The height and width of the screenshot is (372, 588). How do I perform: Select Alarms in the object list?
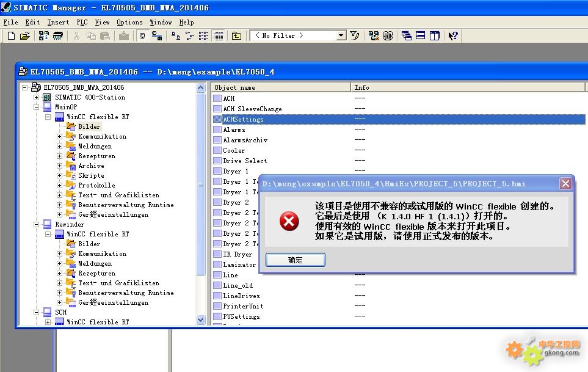click(x=234, y=129)
